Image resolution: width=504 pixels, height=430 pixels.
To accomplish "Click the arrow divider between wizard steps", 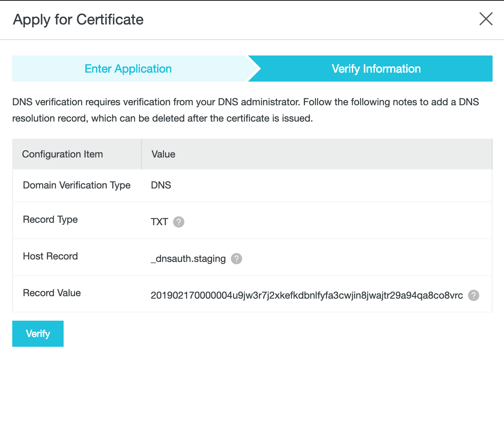I will tap(254, 69).
